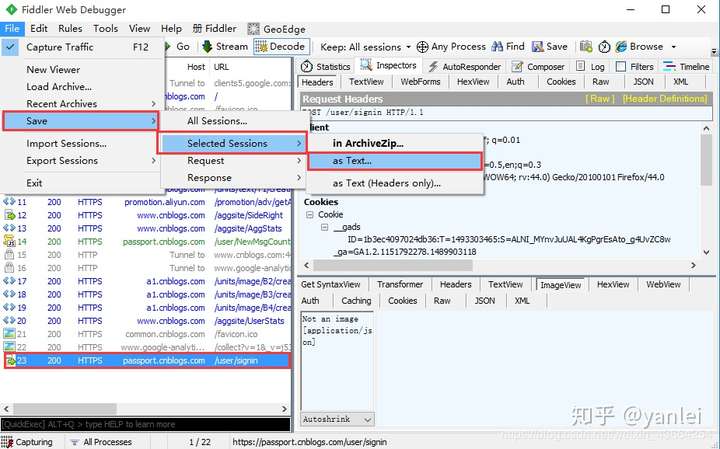Click the Find binoculars icon
This screenshot has height=449, width=720.
pos(497,46)
